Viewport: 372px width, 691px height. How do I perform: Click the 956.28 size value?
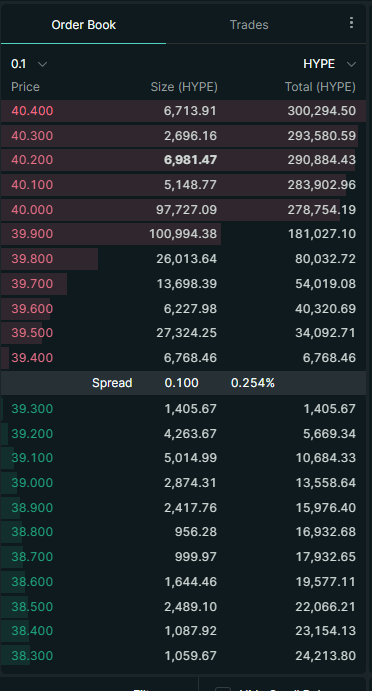(x=196, y=532)
